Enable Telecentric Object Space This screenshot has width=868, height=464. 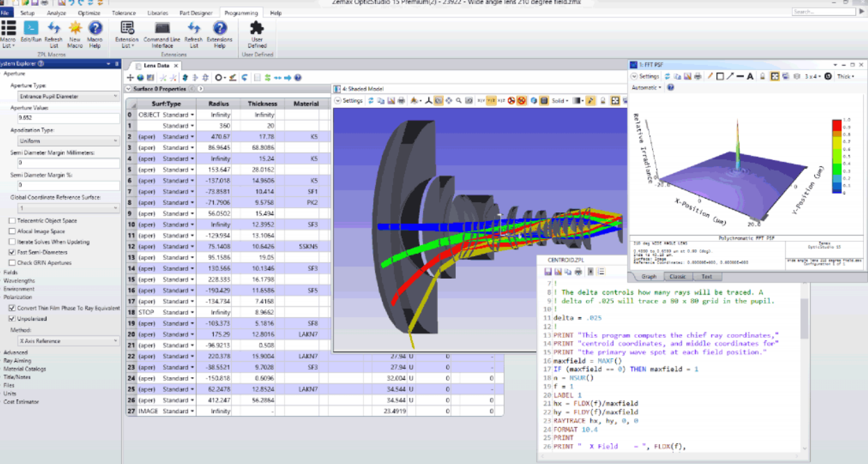[12, 221]
